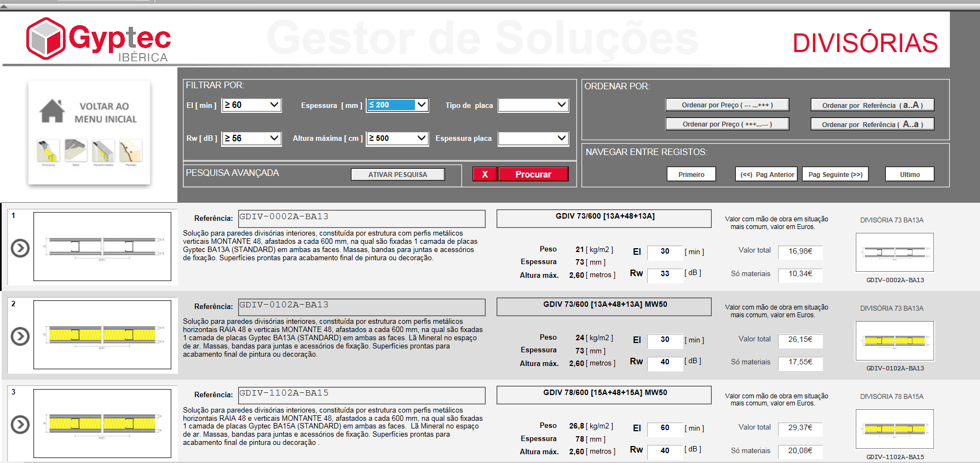Expand the Espessura [mm] ≤ 200 dropdown
The height and width of the screenshot is (463, 980).
(421, 105)
